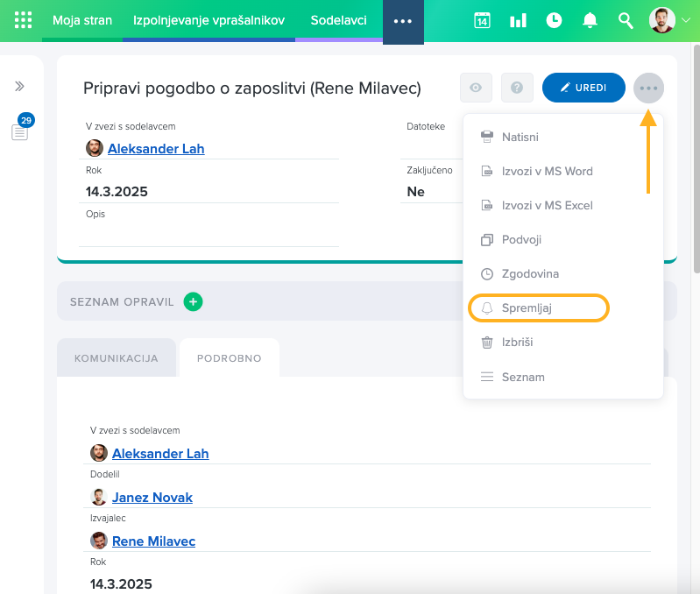Open the bar chart reports icon
Viewport: 700px width, 594px height.
pos(518,20)
